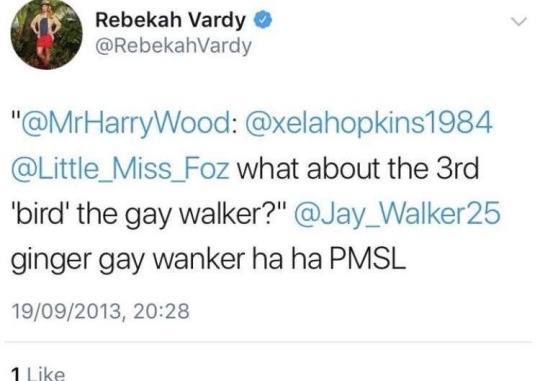Click the blue verified badge icon

(263, 20)
